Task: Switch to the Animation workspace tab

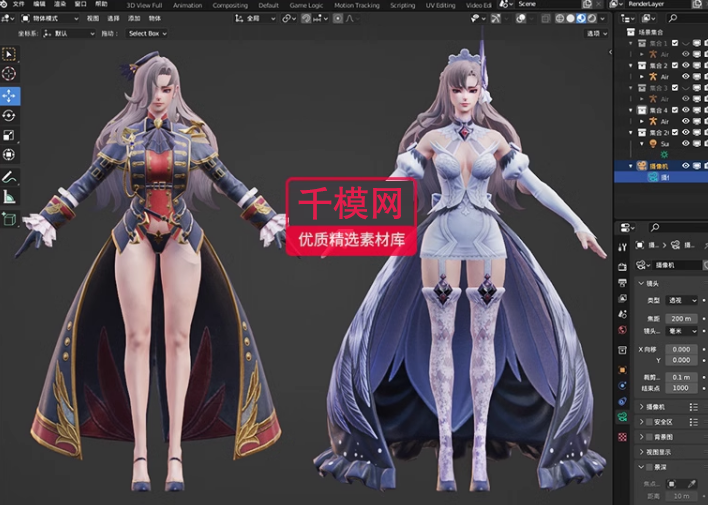Action: click(x=187, y=5)
